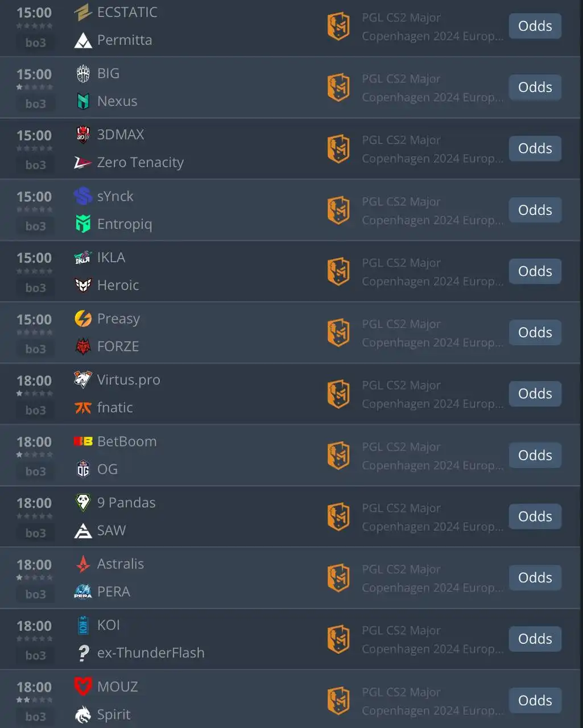Click the 3DMAX team logo

83,135
